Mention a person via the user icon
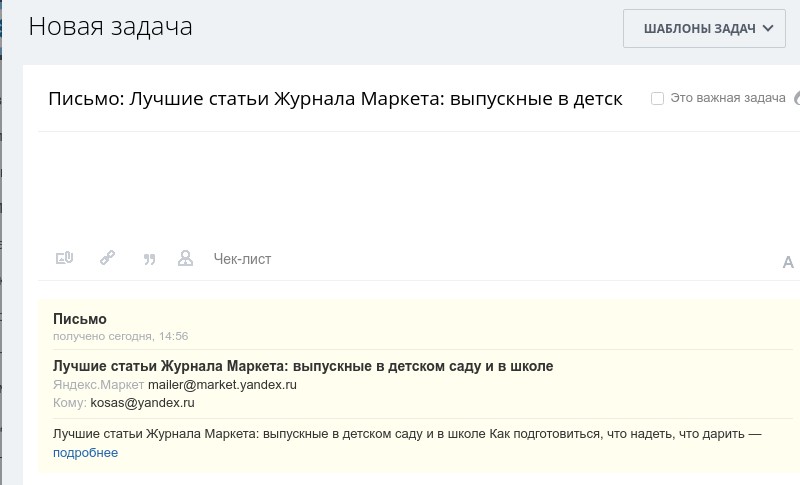The height and width of the screenshot is (485, 800). (x=185, y=258)
